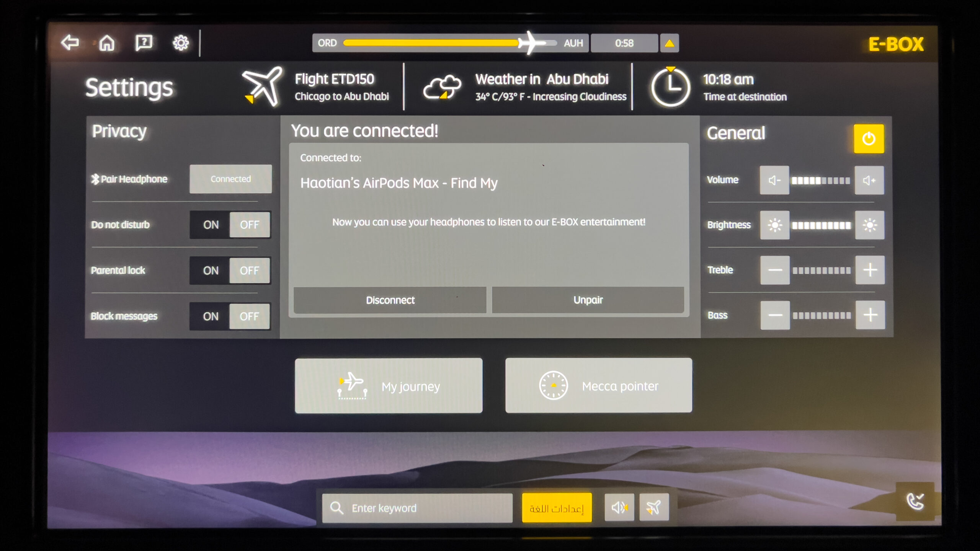Open the call attendant phone icon

click(x=915, y=501)
